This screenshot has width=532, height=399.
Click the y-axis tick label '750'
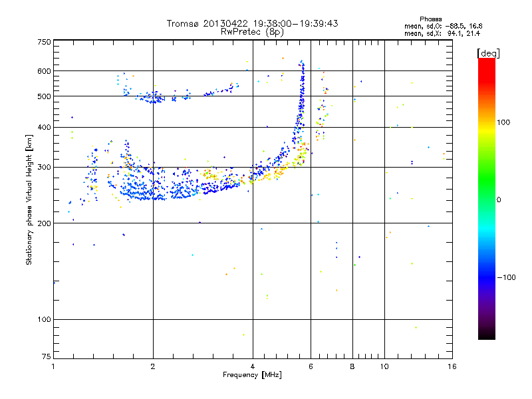click(45, 42)
